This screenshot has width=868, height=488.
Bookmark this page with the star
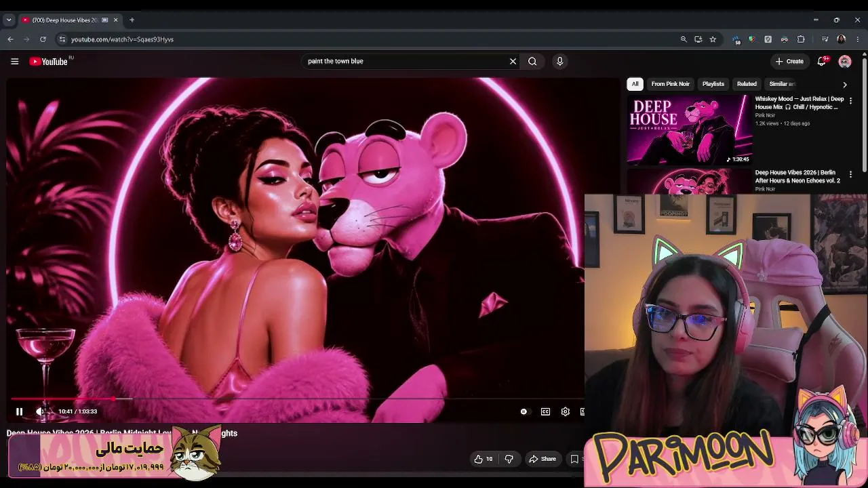[x=713, y=39]
